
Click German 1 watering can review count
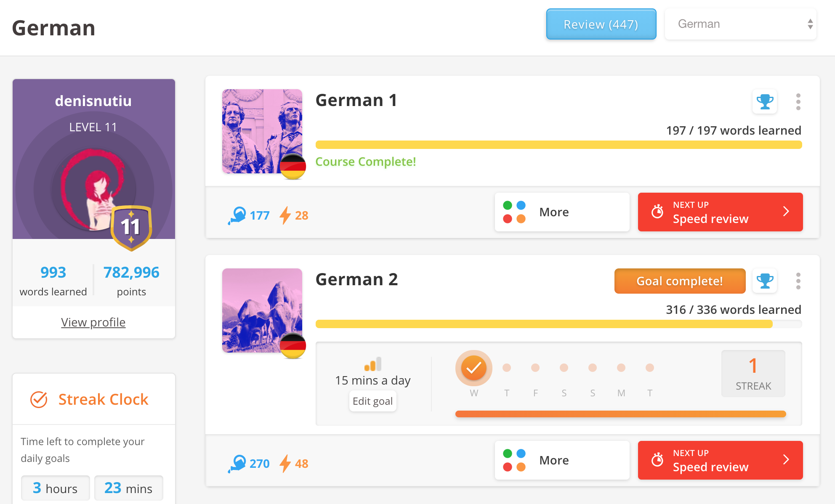click(249, 215)
